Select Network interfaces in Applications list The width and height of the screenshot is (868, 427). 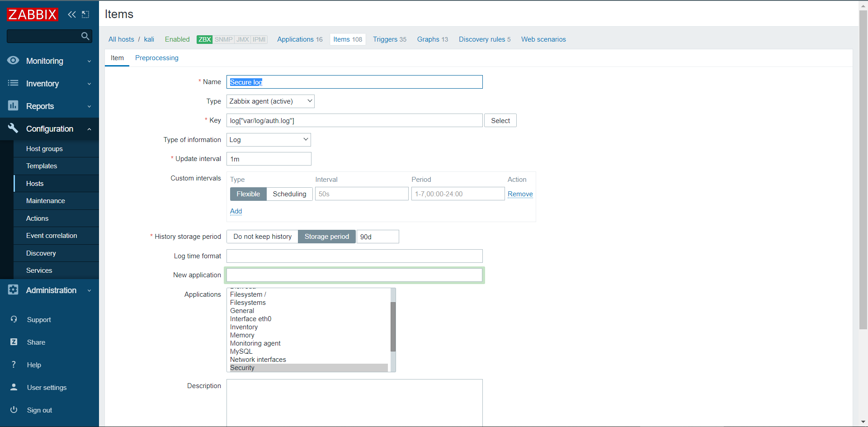tap(308, 360)
